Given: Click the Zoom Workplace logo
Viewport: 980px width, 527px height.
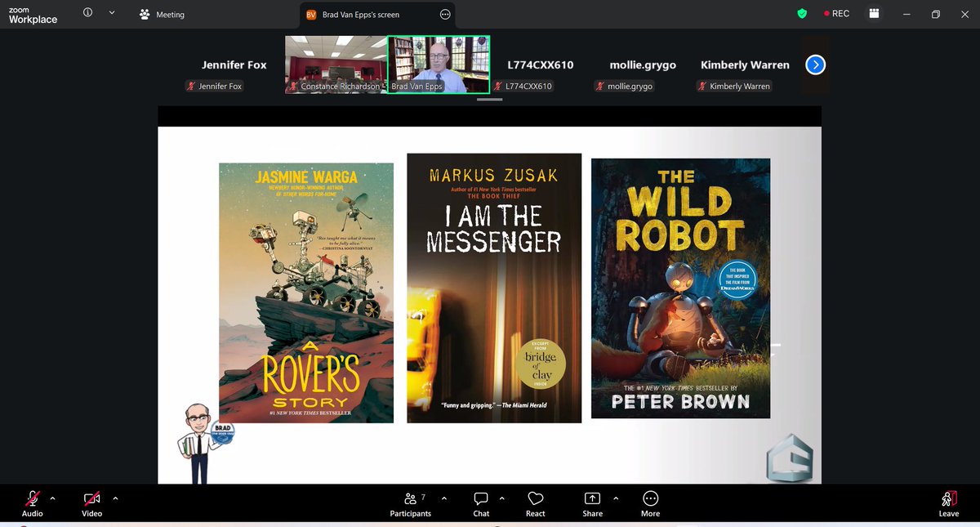Looking at the screenshot, I should tap(33, 14).
